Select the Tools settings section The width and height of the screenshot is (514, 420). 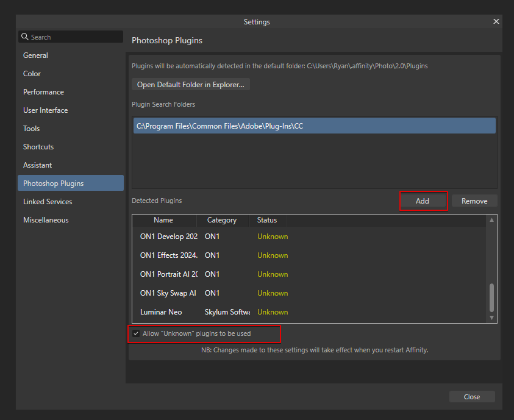click(31, 129)
